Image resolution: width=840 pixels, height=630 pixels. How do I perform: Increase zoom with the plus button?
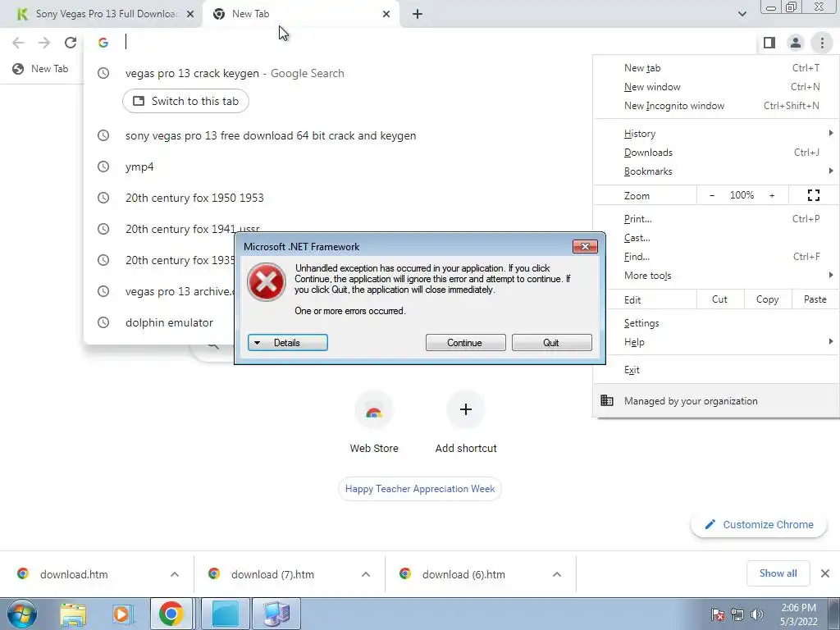(772, 195)
